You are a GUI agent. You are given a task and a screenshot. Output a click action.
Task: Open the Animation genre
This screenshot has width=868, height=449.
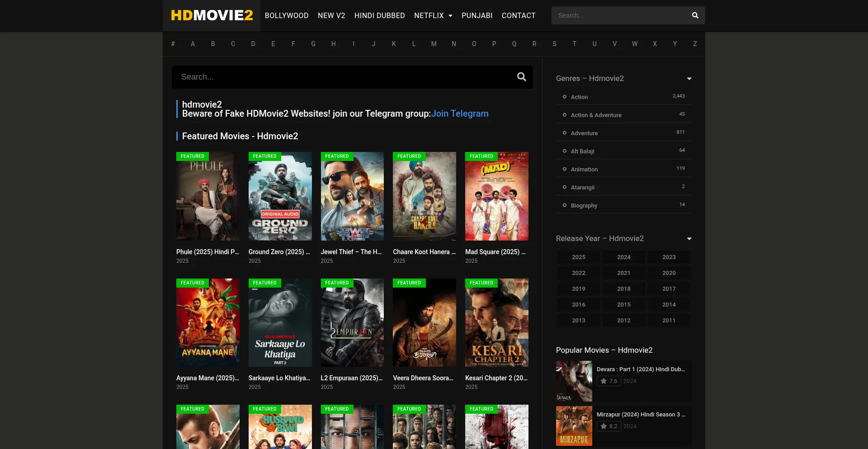coord(584,170)
